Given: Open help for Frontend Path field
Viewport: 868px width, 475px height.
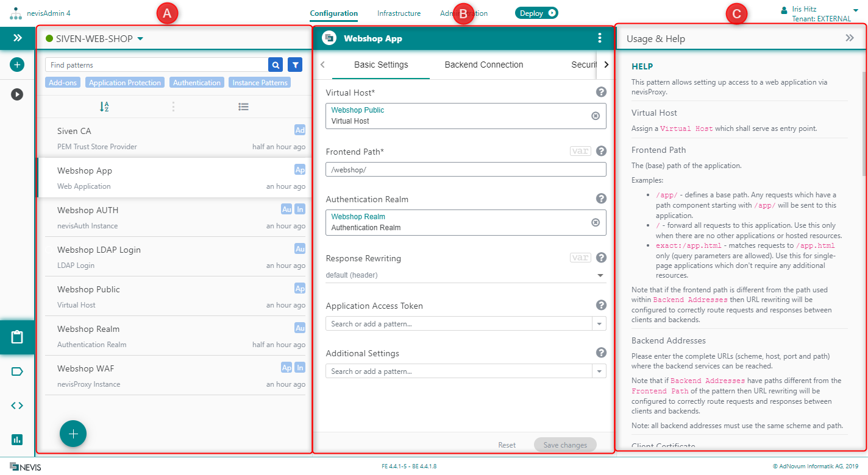Looking at the screenshot, I should (601, 151).
